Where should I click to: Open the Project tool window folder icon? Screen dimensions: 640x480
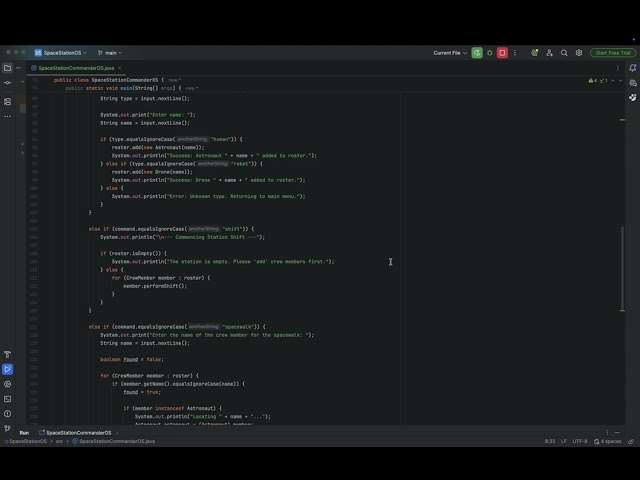click(7, 68)
